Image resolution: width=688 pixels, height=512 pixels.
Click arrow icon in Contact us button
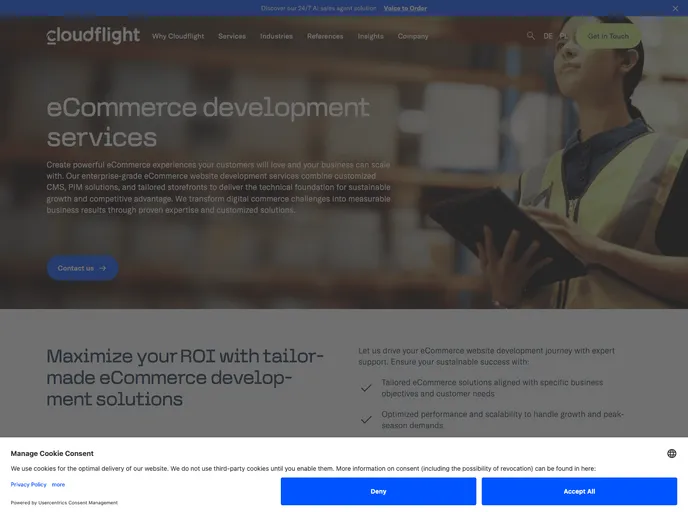click(x=102, y=268)
